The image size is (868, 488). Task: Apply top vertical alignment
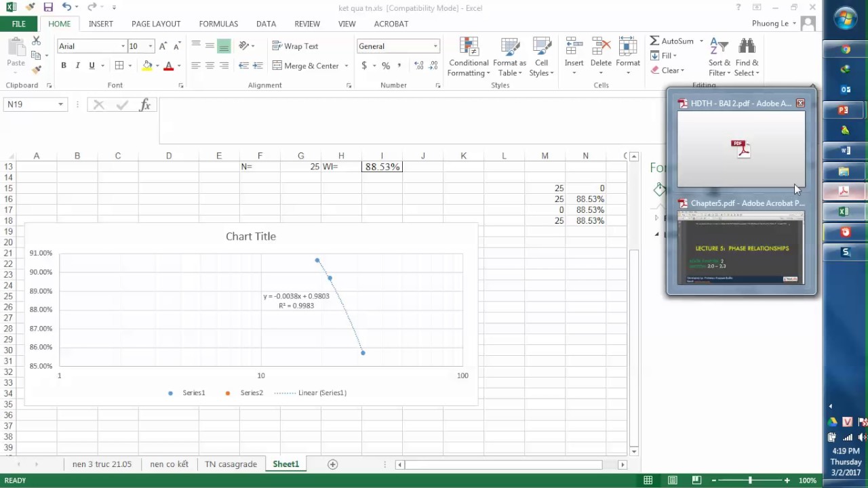(x=195, y=45)
